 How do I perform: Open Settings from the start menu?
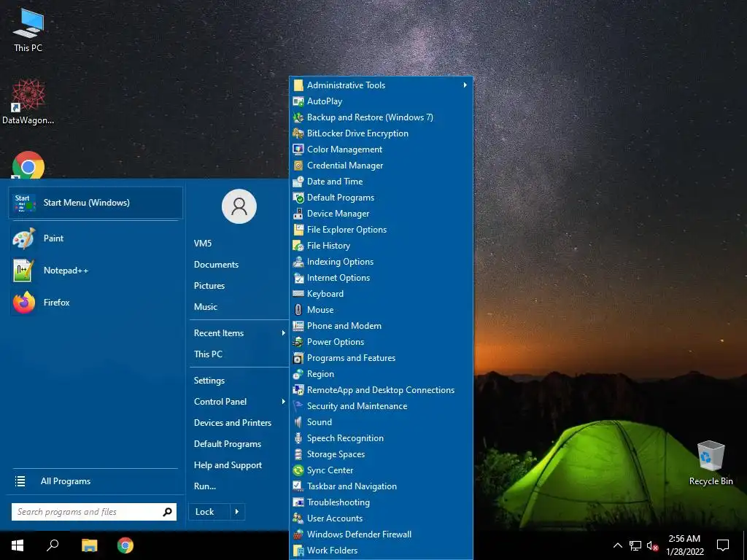point(209,381)
